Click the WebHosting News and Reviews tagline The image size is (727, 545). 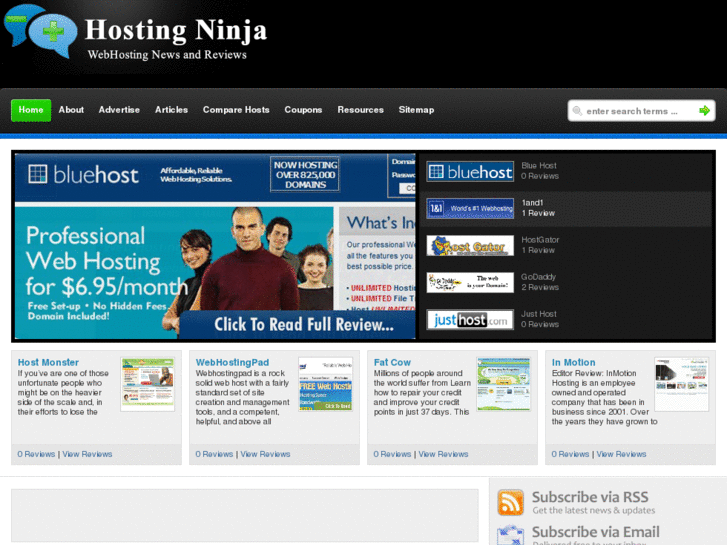(167, 55)
